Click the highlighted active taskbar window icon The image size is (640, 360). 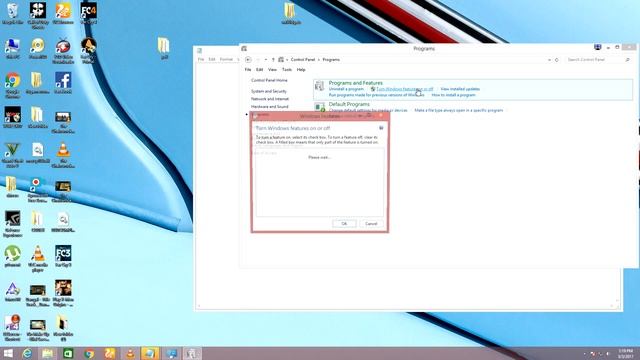tap(150, 353)
